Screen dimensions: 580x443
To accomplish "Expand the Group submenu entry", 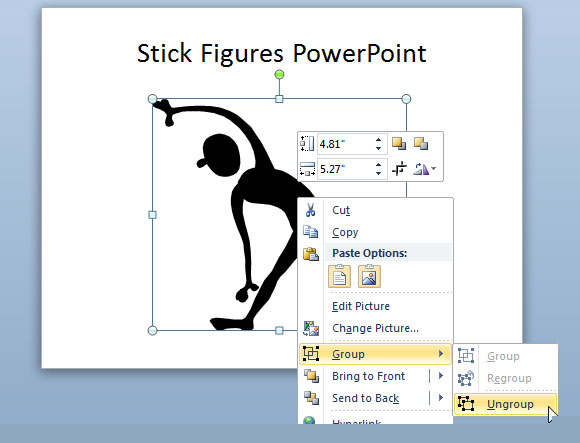I will 375,354.
